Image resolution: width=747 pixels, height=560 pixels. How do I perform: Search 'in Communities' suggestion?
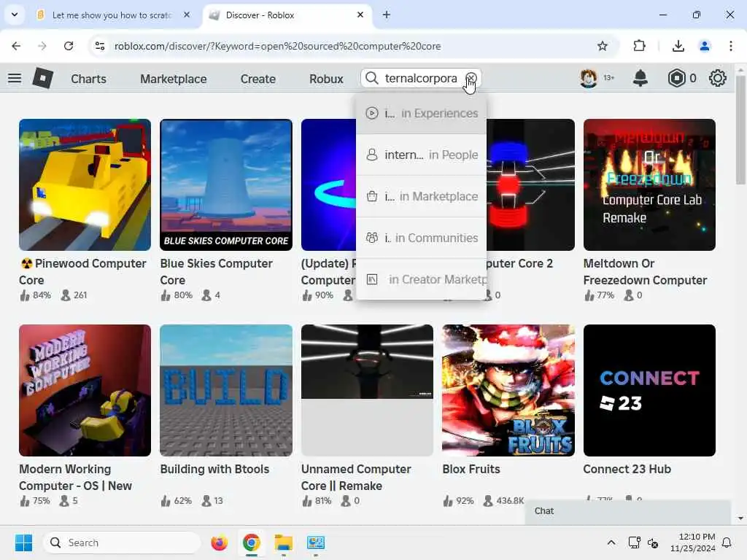click(x=421, y=238)
